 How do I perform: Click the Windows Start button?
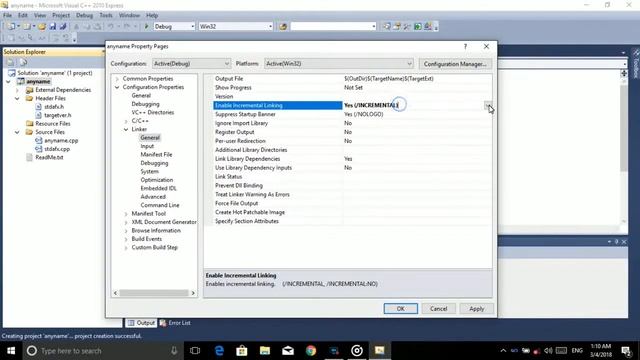tap(11, 351)
